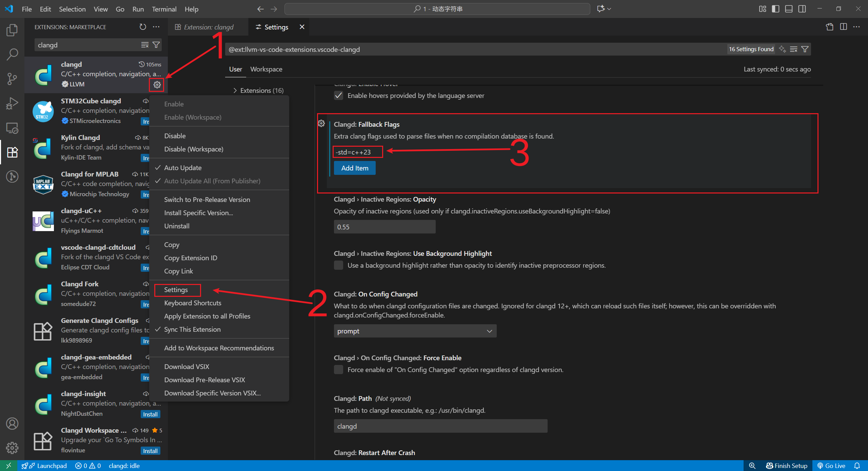Click the Clangd Path input field

click(x=440, y=426)
